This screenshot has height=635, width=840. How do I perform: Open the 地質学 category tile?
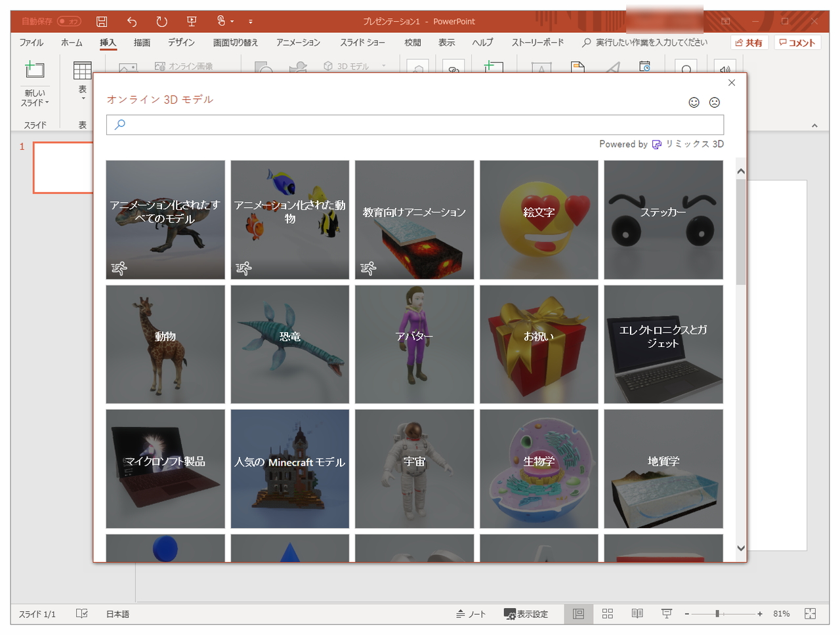(663, 469)
